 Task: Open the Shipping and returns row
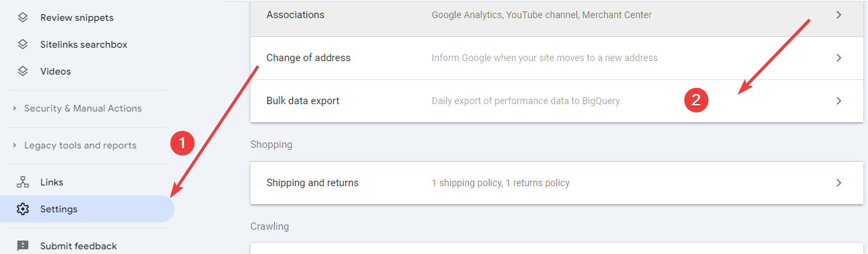click(556, 183)
